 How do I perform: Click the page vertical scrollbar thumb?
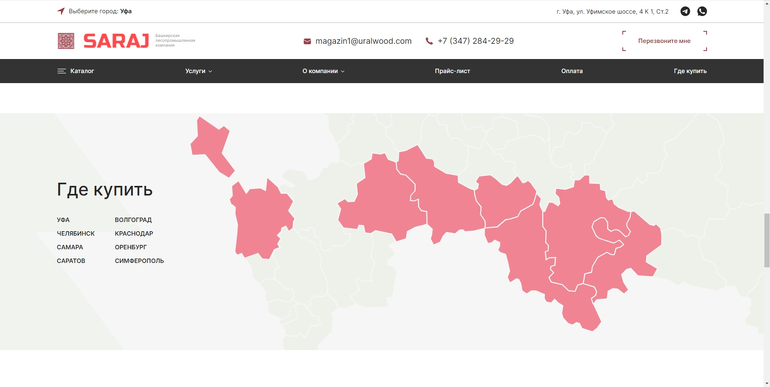[767, 241]
